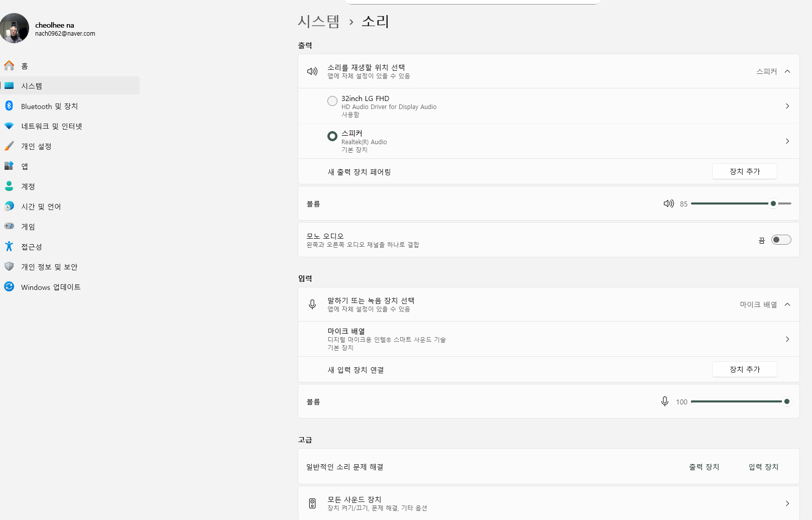The width and height of the screenshot is (812, 520).
Task: Click the Windows 업데이트 icon in sidebar
Action: tap(9, 286)
